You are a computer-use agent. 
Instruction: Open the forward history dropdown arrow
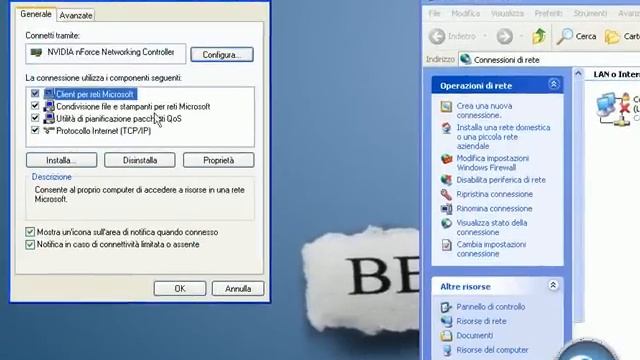point(521,36)
